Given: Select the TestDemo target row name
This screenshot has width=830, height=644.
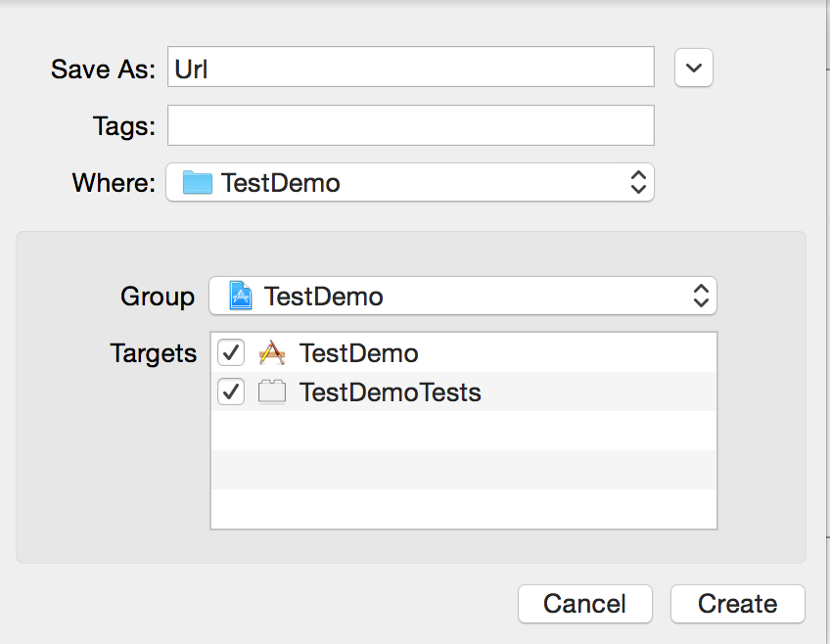Looking at the screenshot, I should tap(358, 353).
